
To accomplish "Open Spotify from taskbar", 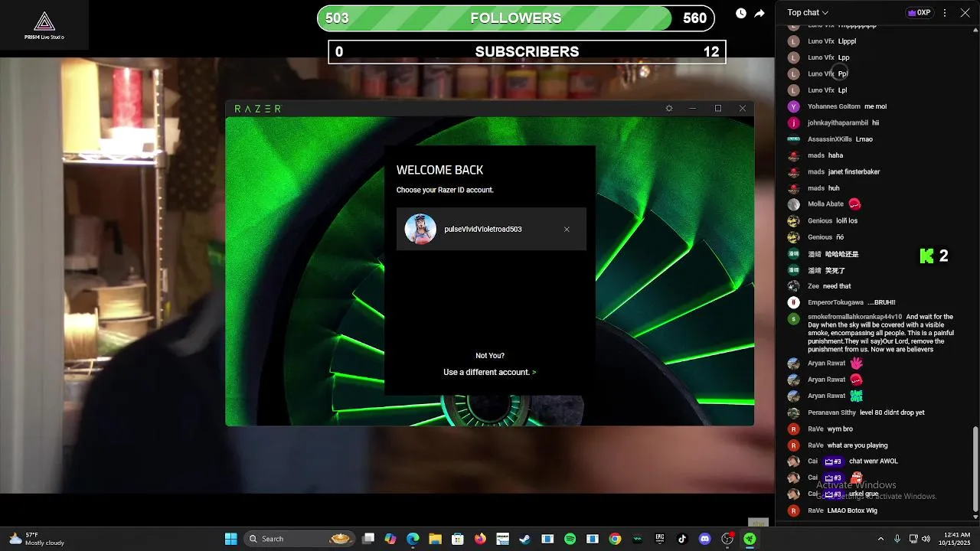I will pos(570,539).
